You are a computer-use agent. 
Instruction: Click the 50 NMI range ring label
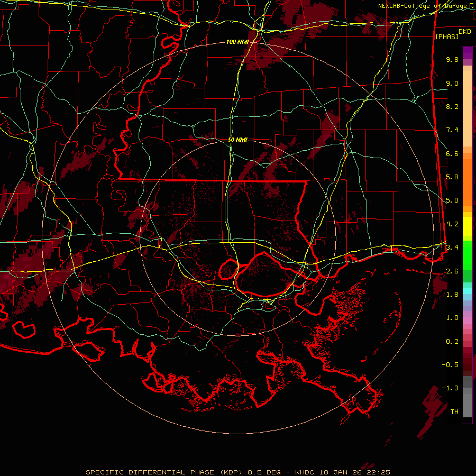click(x=237, y=140)
